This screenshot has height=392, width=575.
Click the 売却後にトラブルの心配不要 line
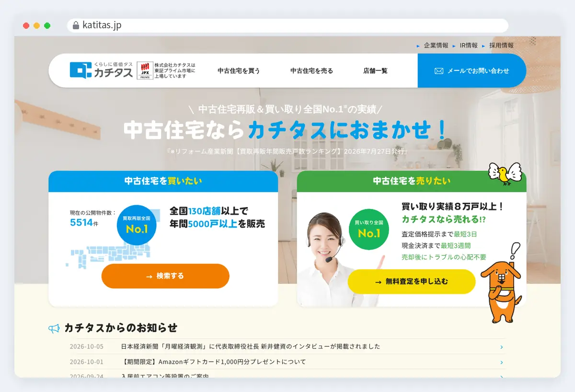pyautogui.click(x=444, y=257)
